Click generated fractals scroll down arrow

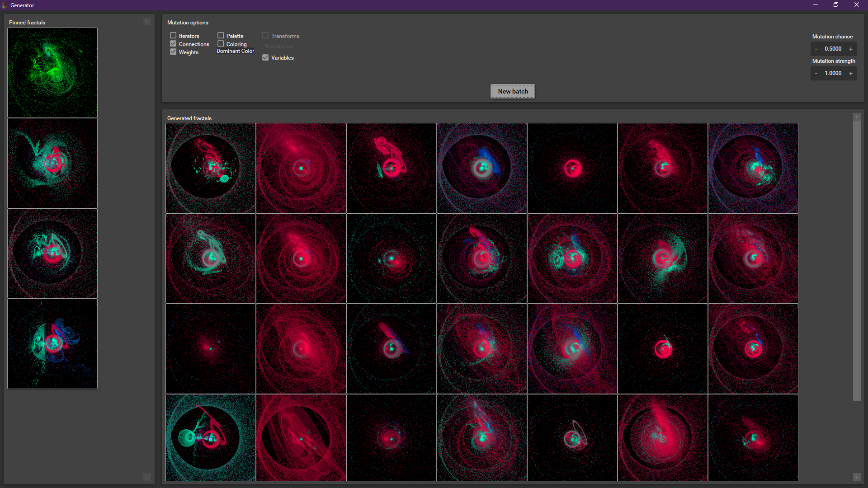coord(857,477)
